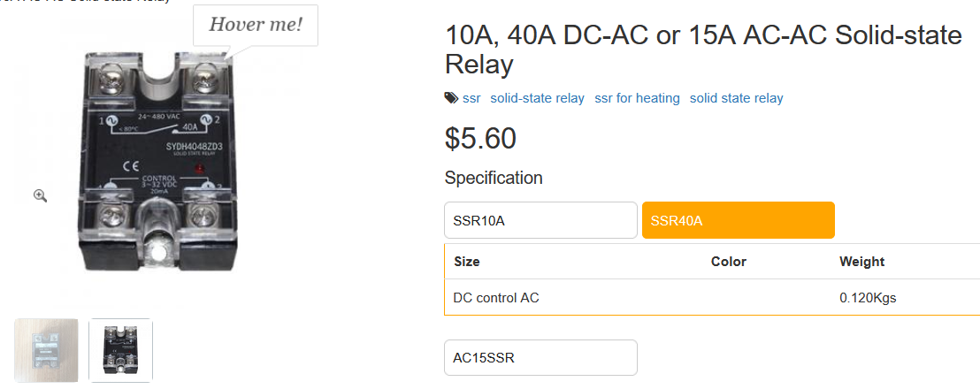The width and height of the screenshot is (980, 389).
Task: Click the Weight column header
Action: point(861,262)
